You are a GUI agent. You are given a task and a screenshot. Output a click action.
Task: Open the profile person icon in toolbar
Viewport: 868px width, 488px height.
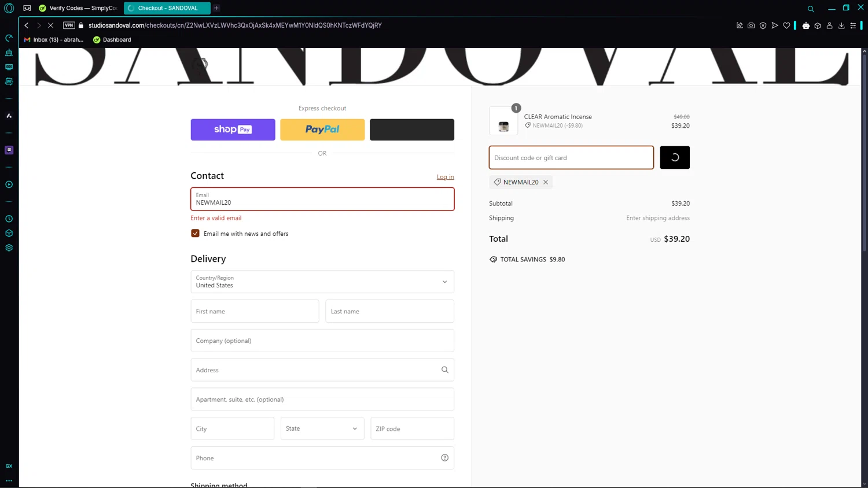829,25
